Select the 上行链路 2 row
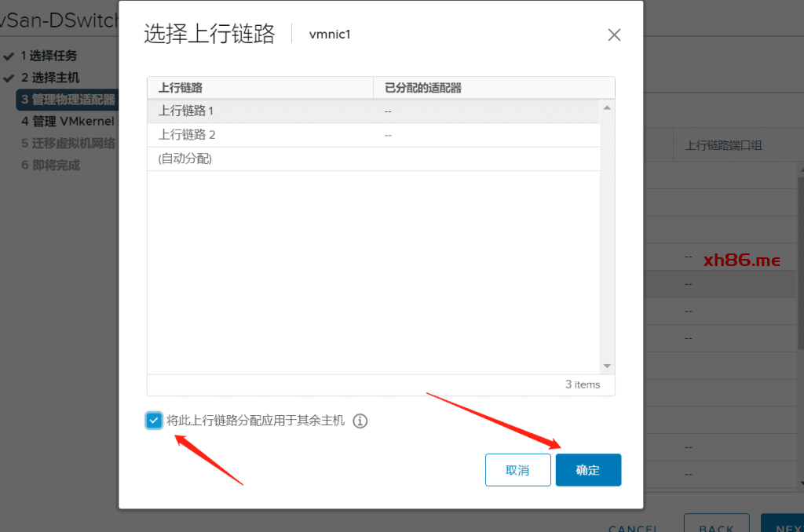The image size is (804, 532). point(373,135)
